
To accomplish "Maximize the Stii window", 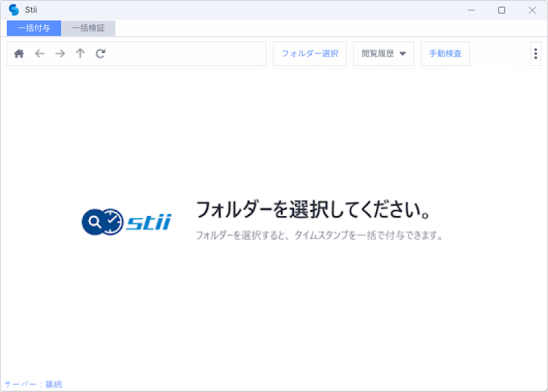I will (x=502, y=10).
